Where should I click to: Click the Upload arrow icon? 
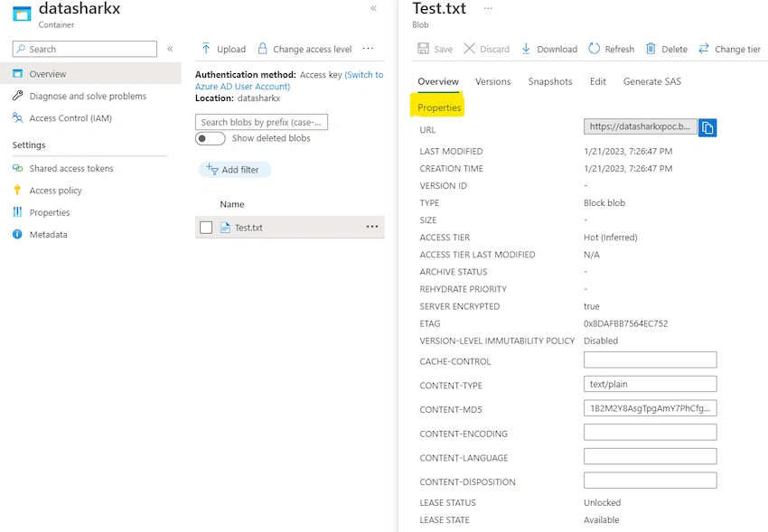click(206, 49)
